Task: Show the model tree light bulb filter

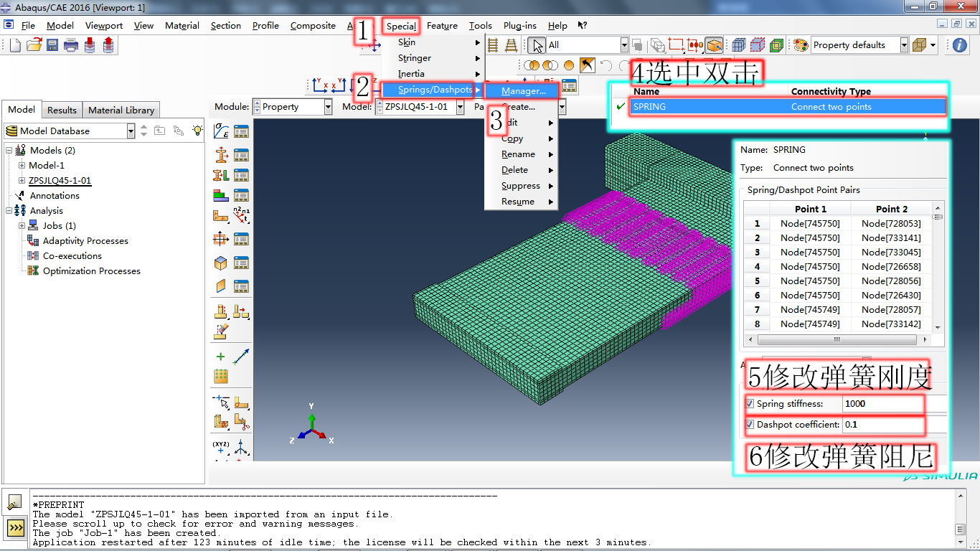Action: pyautogui.click(x=197, y=131)
